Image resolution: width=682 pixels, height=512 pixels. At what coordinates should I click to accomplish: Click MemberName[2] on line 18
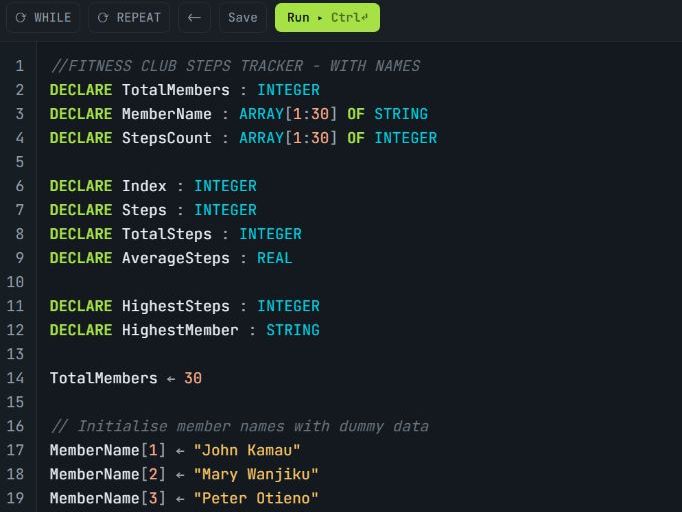(108, 474)
